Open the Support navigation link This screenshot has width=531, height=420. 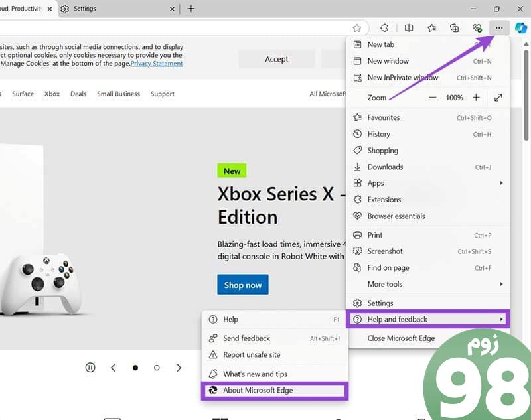(163, 94)
